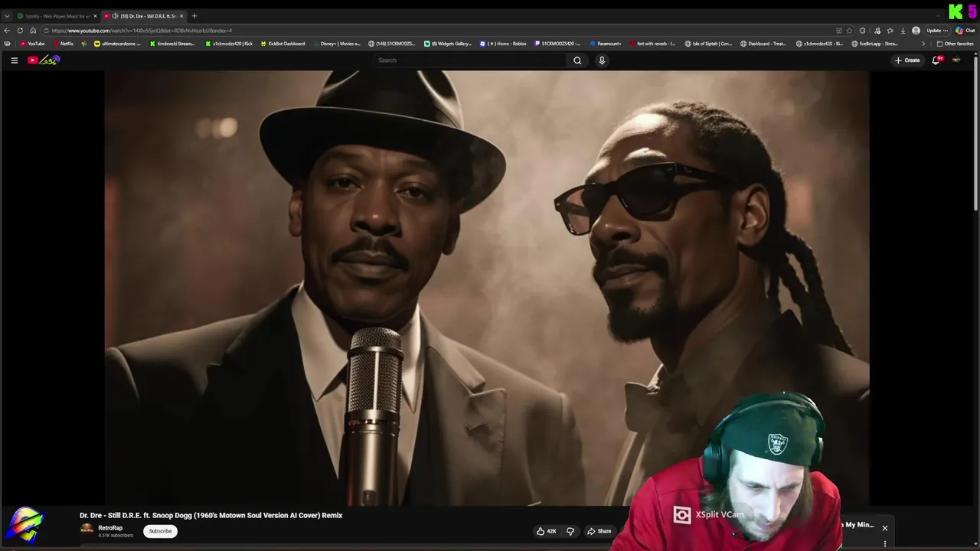This screenshot has width=980, height=551.
Task: Open Home - Roblox bookmark
Action: pyautogui.click(x=503, y=44)
